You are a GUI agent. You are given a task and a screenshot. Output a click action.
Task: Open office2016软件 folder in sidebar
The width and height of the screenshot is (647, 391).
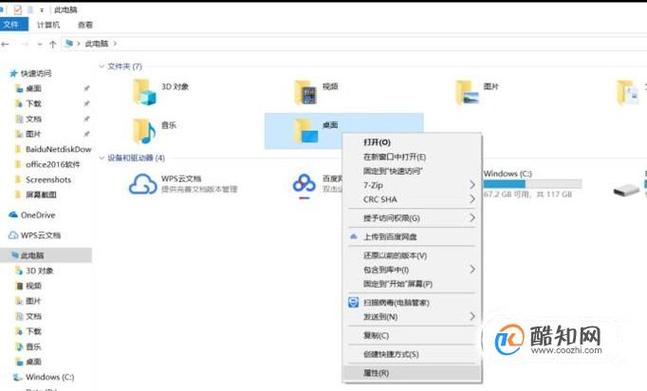pos(47,164)
